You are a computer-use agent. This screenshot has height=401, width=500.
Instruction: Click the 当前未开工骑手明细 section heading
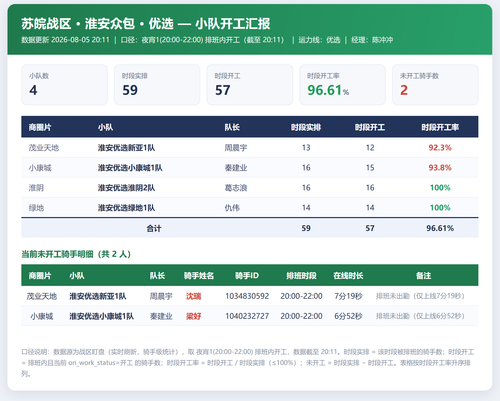tap(76, 254)
